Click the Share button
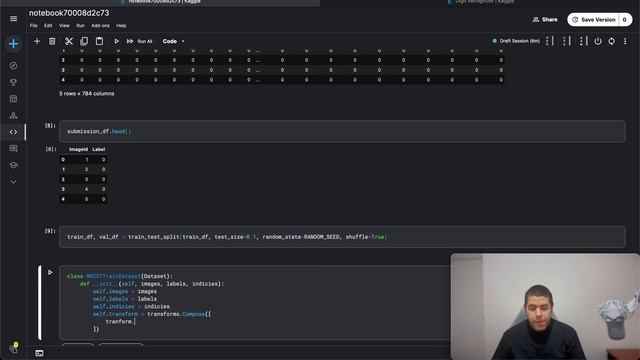Viewport: 640px width, 360px height. (x=545, y=20)
